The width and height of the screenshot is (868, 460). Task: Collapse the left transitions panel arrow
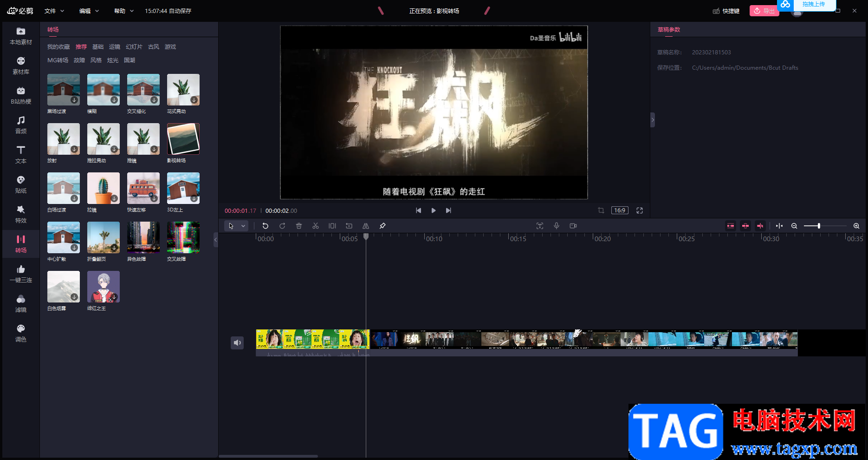click(215, 240)
